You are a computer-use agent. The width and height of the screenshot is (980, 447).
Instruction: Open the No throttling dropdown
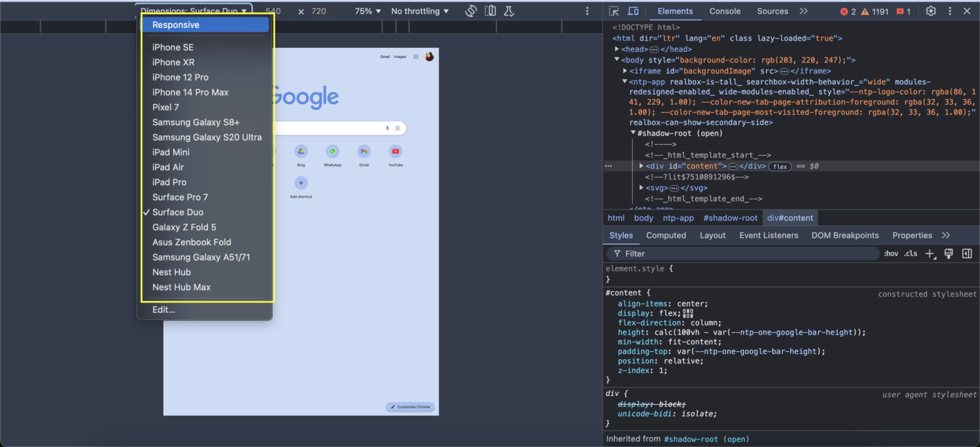click(418, 11)
